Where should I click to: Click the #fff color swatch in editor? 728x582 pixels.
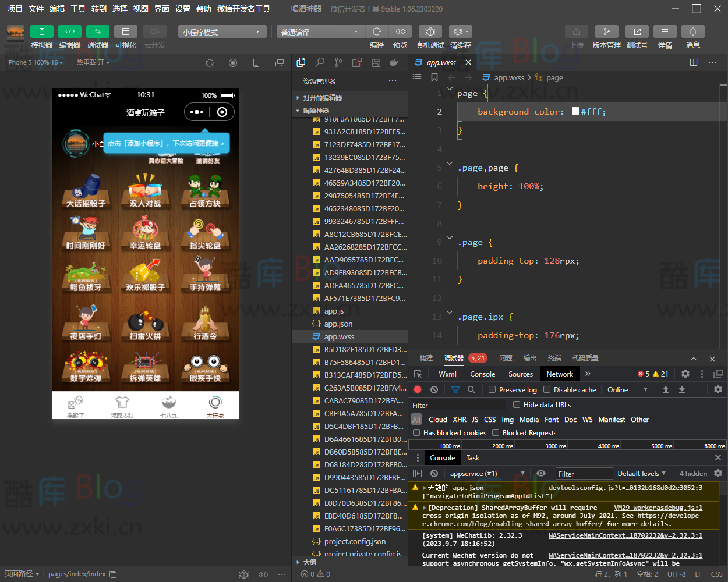(x=575, y=112)
